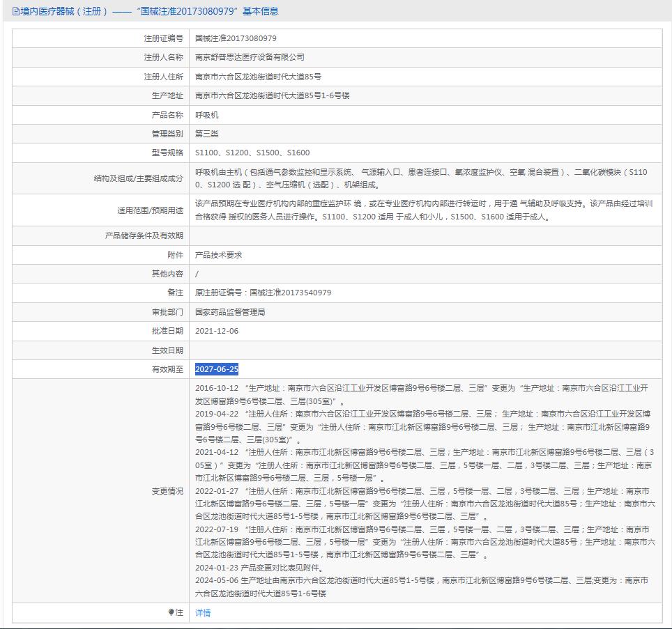Click the product name value 呼吸机
672x629 pixels.
(x=206, y=115)
